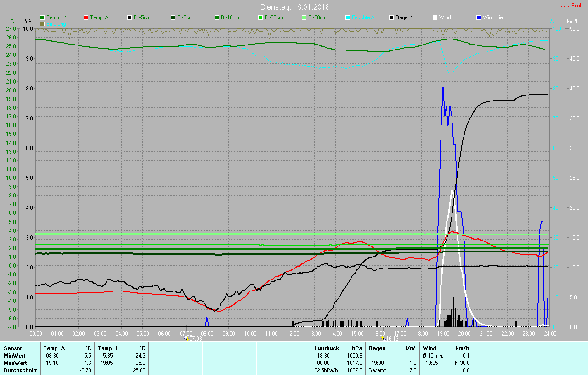Click the km/h axis unit label at top right
The image size is (588, 375).
click(x=572, y=22)
